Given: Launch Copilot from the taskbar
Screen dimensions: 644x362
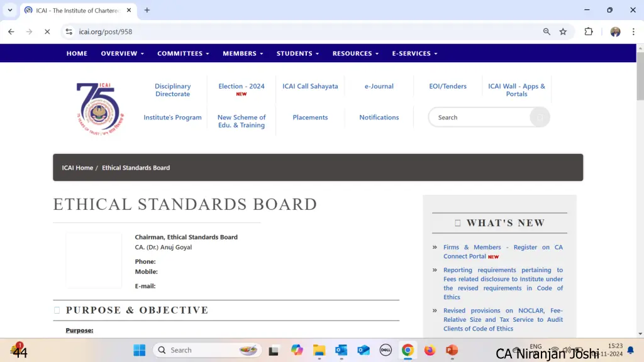Looking at the screenshot, I should 297,350.
